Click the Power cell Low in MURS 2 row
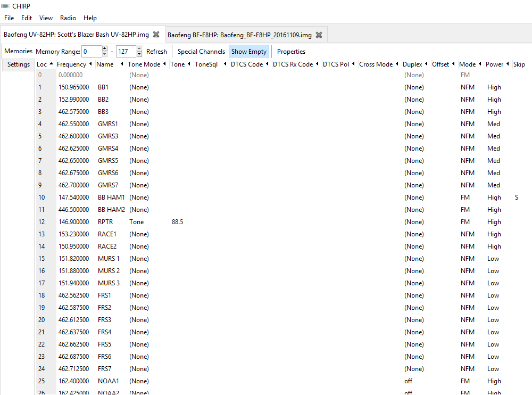The height and width of the screenshot is (395, 532). (493, 270)
